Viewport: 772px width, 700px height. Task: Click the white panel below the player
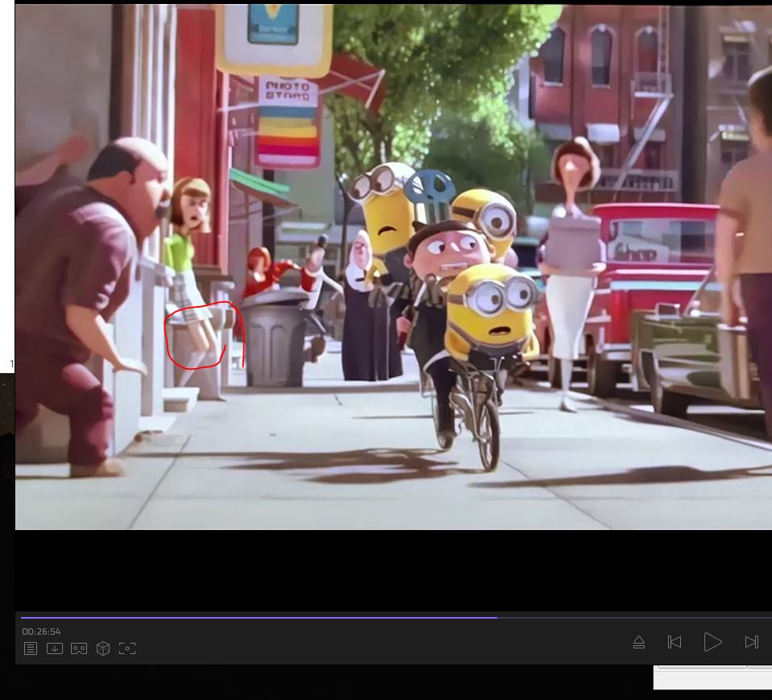[x=712, y=678]
